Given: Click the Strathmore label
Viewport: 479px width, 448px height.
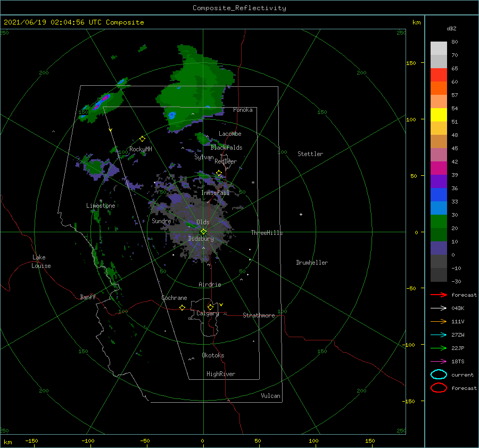Looking at the screenshot, I should click(x=259, y=315).
